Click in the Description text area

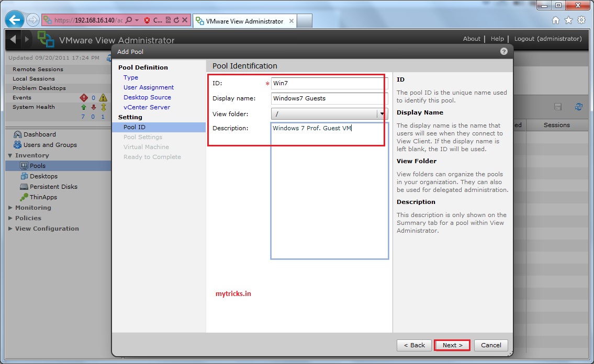(x=329, y=190)
